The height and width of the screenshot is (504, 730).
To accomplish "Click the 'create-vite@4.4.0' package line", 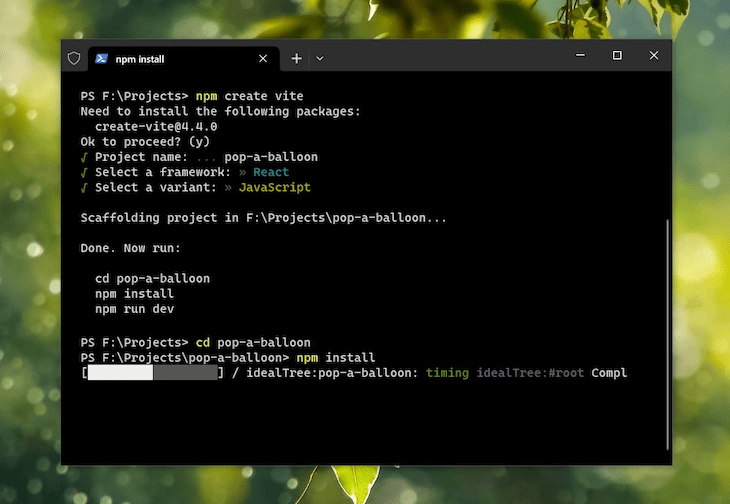I will click(x=156, y=127).
